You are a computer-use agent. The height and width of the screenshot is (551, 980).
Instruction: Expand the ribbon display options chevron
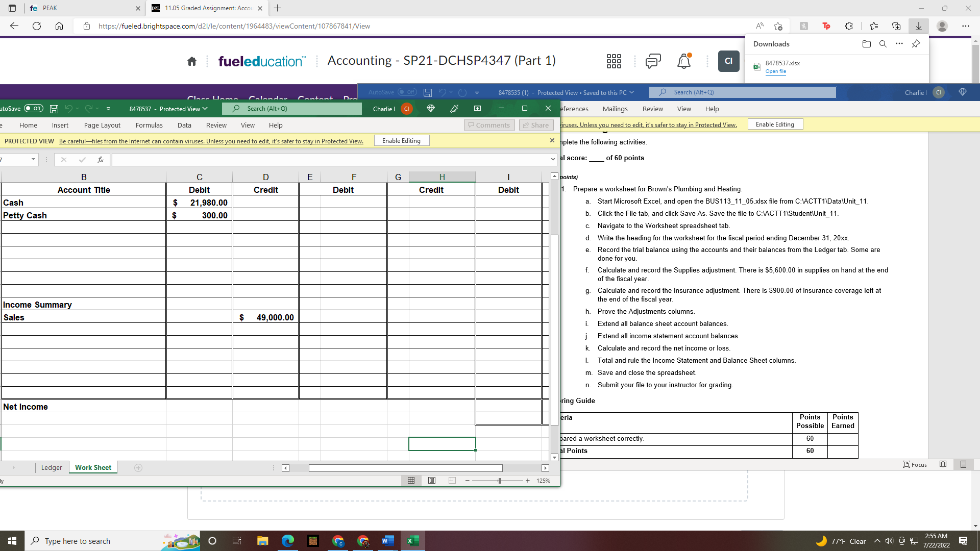pyautogui.click(x=108, y=109)
